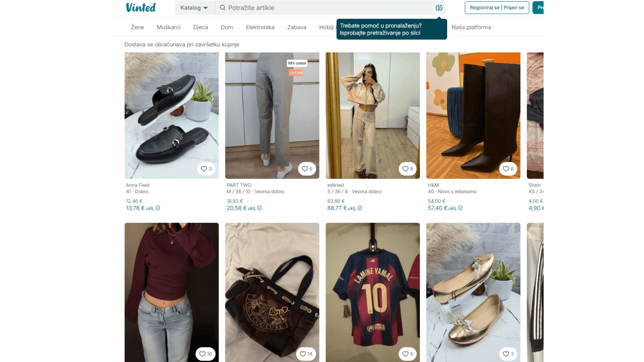Click Registriraj se | Prijavi se button
This screenshot has height=362, width=644.
[497, 8]
